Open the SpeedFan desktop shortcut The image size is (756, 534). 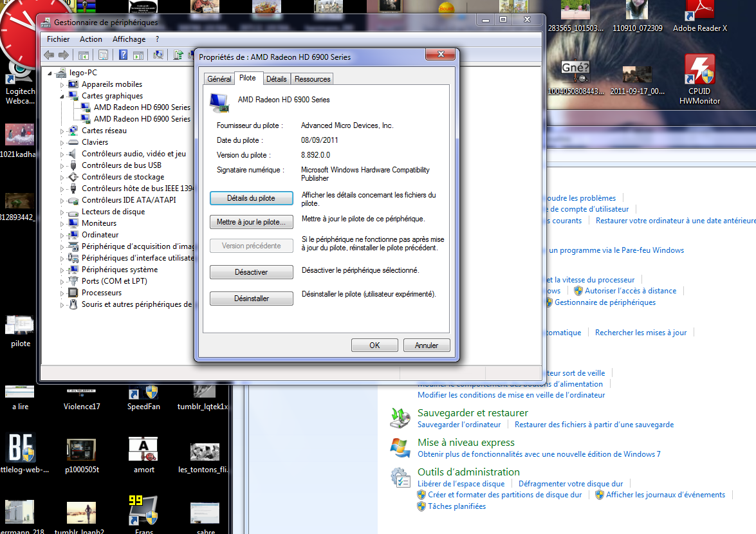click(x=143, y=395)
